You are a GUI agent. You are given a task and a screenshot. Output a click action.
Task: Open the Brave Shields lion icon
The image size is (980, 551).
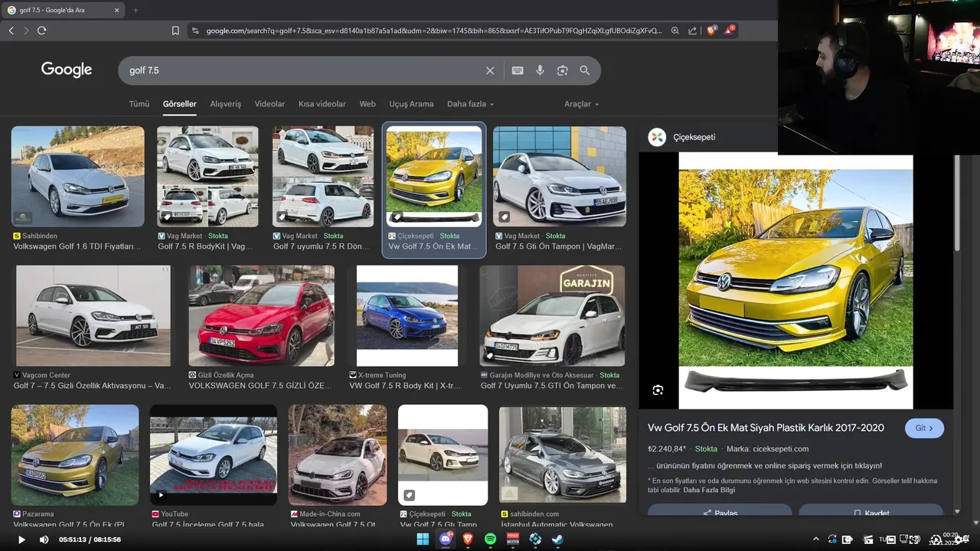(x=712, y=31)
